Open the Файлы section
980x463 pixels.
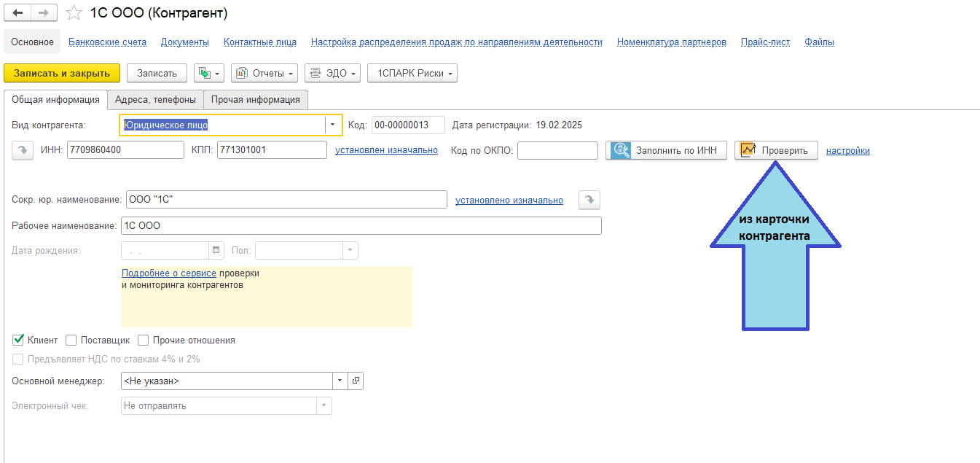(x=819, y=42)
